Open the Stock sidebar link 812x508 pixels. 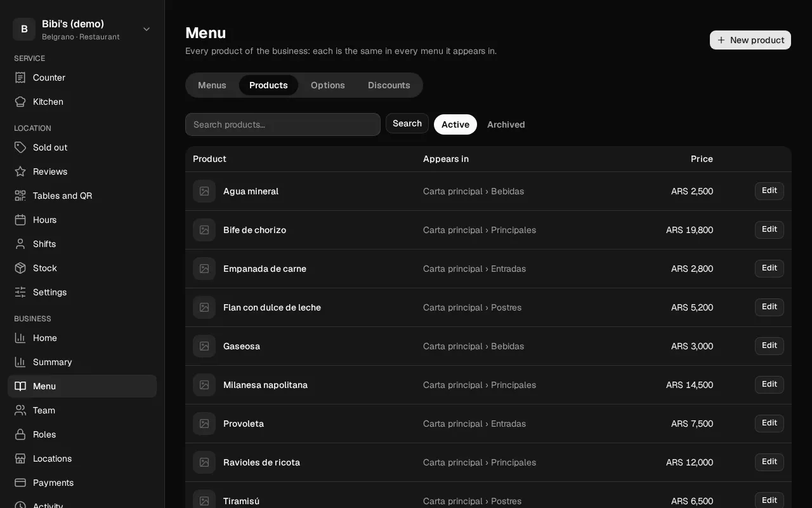pos(82,268)
